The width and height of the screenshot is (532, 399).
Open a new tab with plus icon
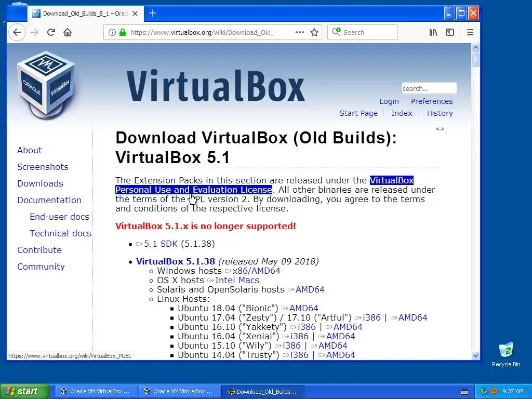coord(153,13)
